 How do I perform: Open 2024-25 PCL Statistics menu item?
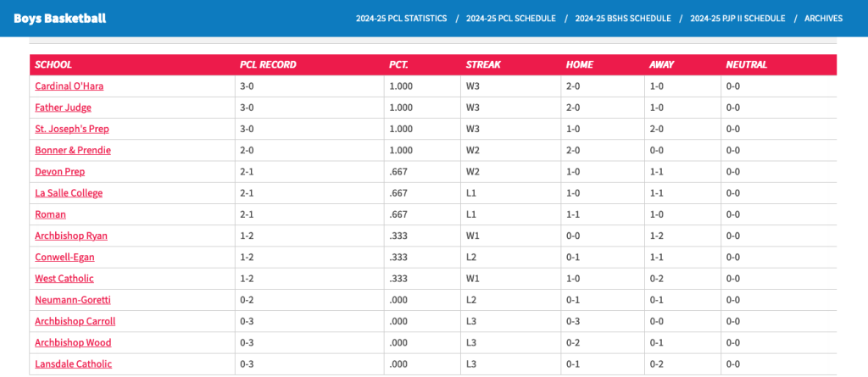[401, 19]
